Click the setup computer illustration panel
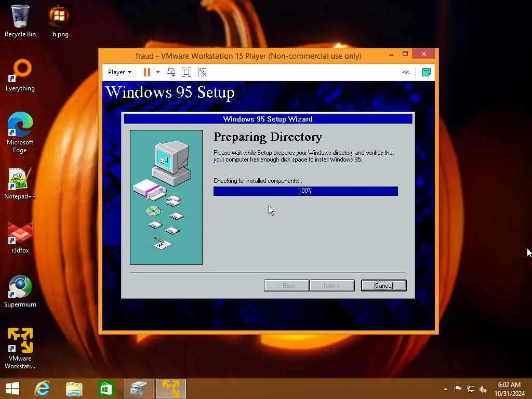Image resolution: width=532 pixels, height=399 pixels. 166,197
